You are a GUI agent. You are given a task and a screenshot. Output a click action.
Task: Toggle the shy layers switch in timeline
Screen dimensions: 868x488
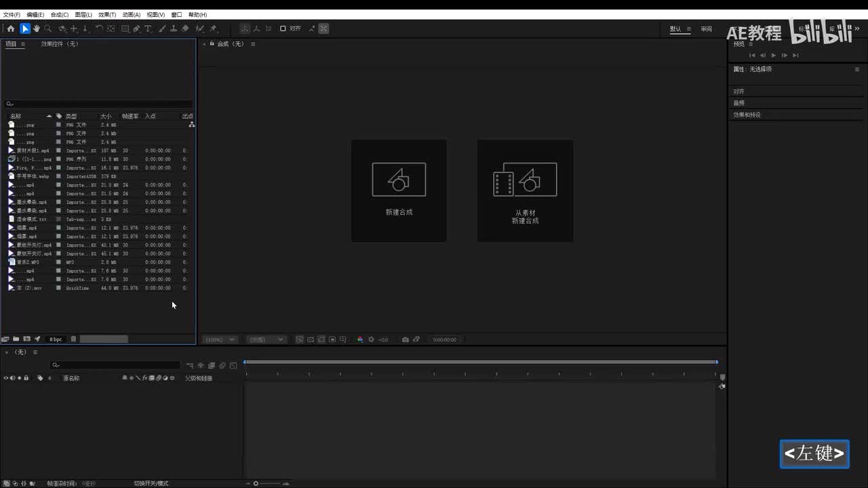(201, 365)
